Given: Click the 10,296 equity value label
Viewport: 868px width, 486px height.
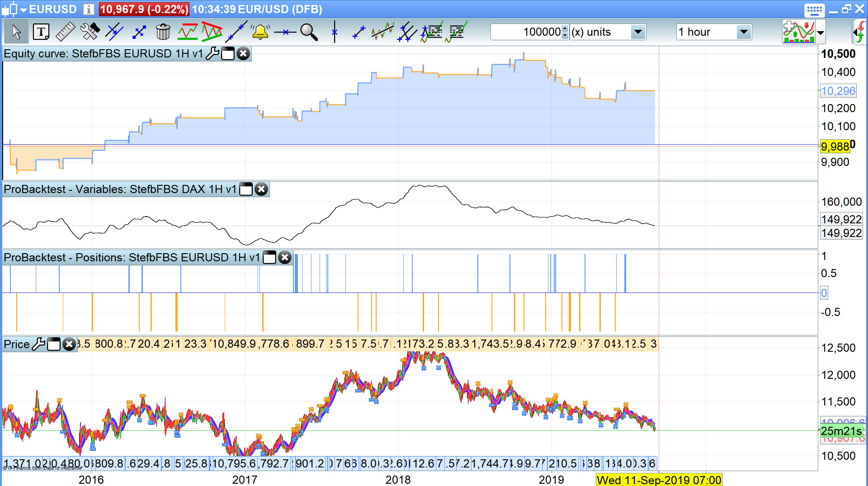Looking at the screenshot, I should [x=838, y=91].
